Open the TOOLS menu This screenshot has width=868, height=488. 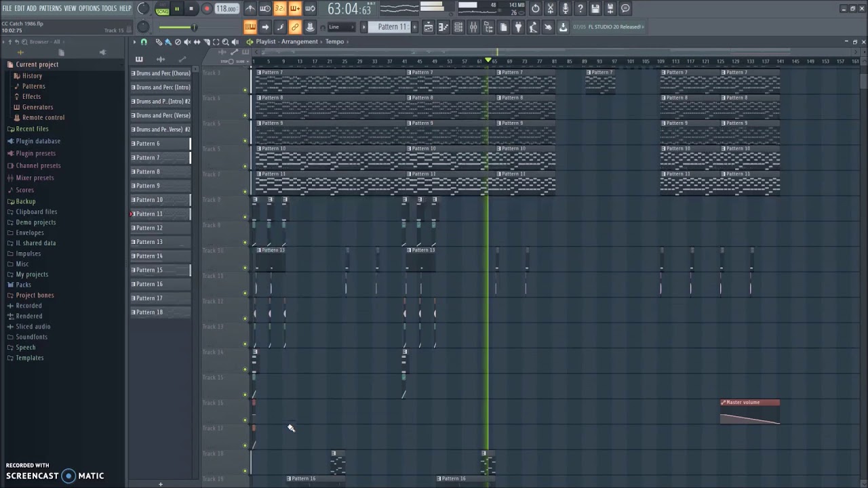tap(109, 8)
